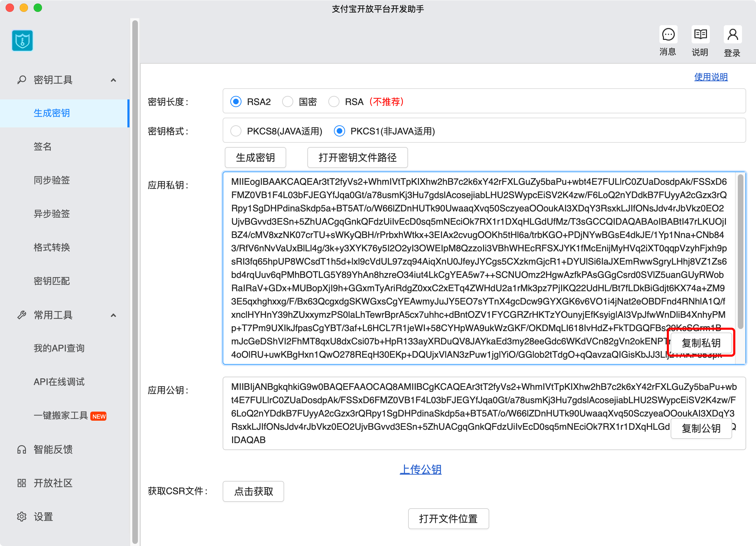Choose PKCS1(非JAVA适用) key format
Screen dimensions: 756x546
[x=339, y=131]
